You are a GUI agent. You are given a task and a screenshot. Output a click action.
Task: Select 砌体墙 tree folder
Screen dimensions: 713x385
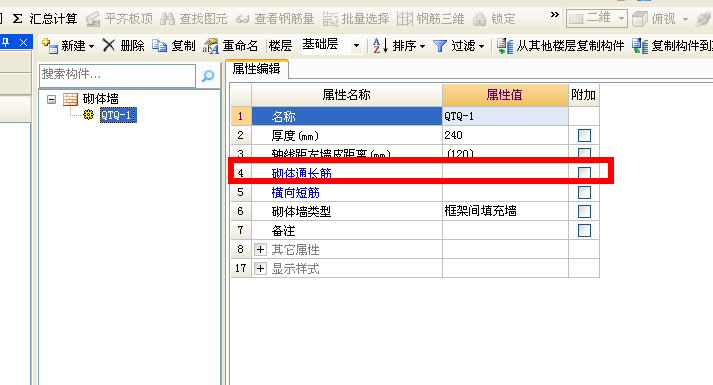100,99
